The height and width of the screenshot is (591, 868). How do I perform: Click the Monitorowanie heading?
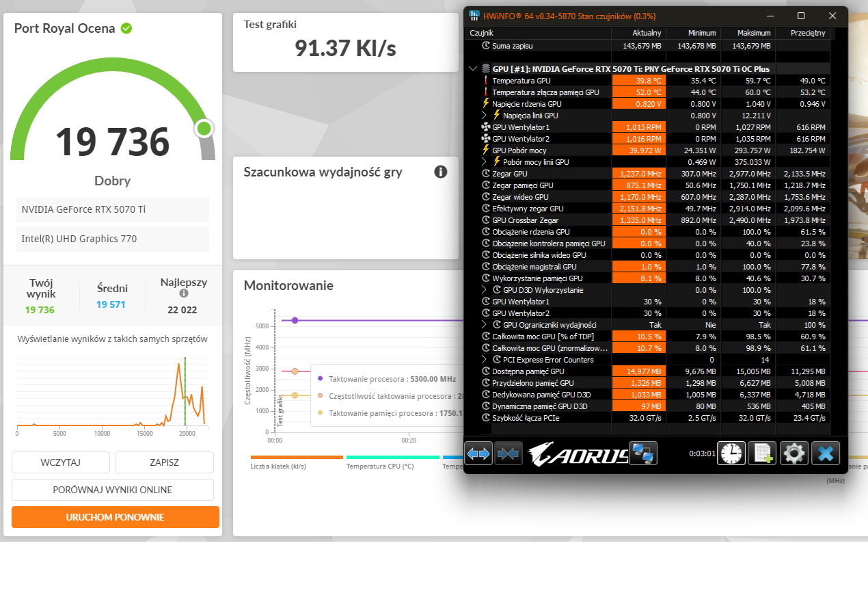tap(288, 285)
